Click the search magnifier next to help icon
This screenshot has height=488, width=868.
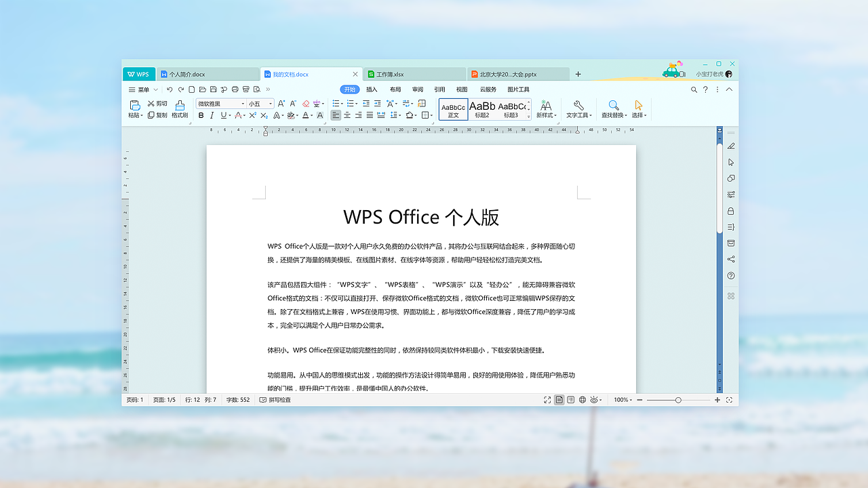click(x=694, y=89)
